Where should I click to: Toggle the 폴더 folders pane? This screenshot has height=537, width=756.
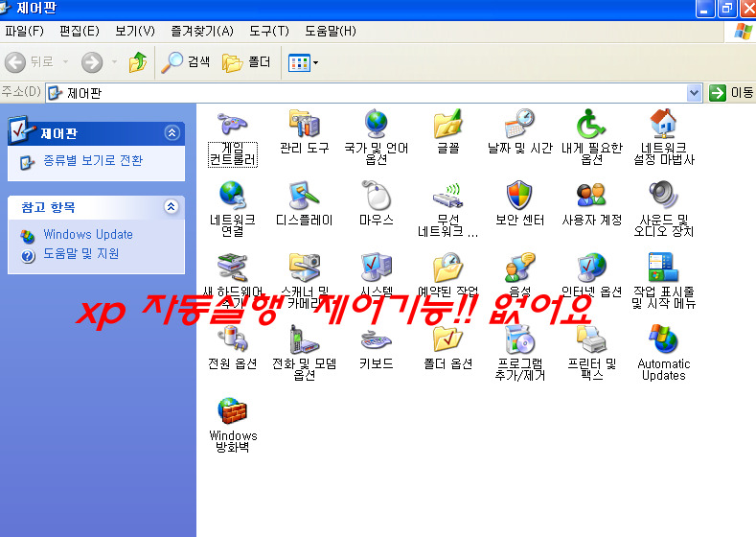click(x=246, y=62)
